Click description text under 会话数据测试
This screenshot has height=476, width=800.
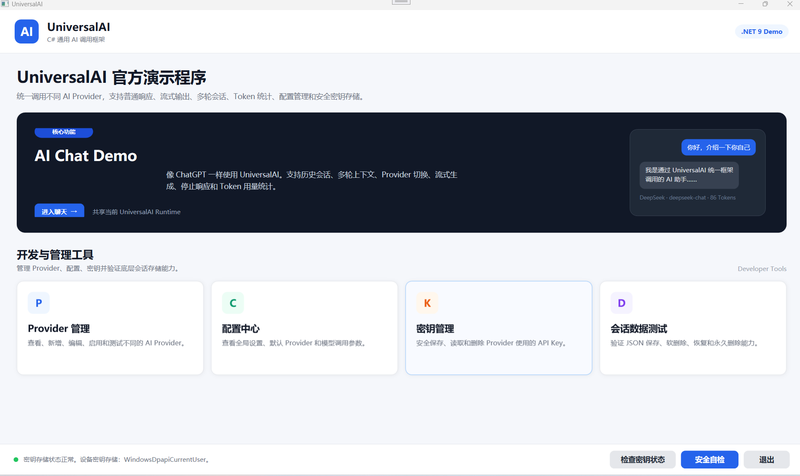(685, 343)
